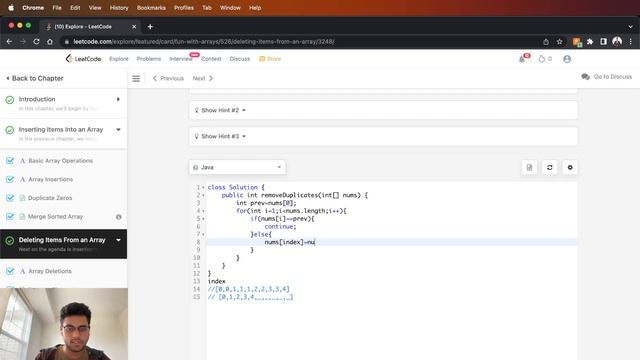Image resolution: width=640 pixels, height=360 pixels.
Task: Toggle the hamburger sidebar menu
Action: (x=136, y=78)
